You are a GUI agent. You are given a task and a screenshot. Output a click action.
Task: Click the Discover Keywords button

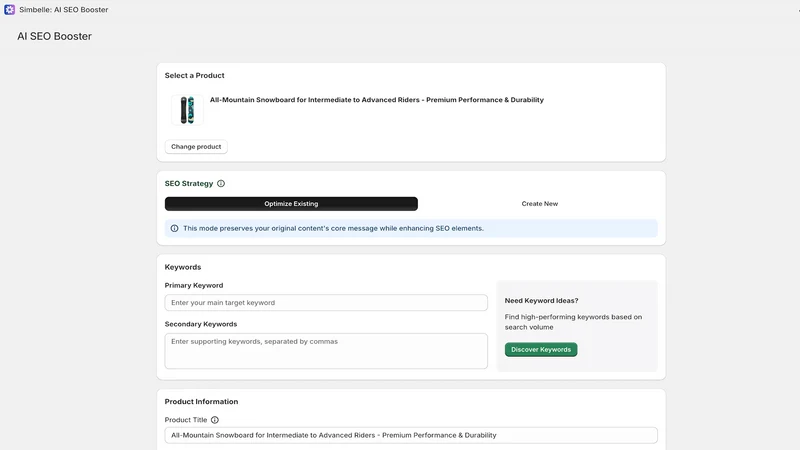pos(541,349)
